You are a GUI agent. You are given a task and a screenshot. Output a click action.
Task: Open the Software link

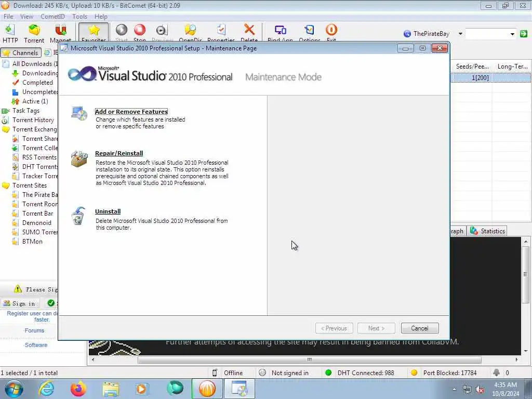(36, 345)
